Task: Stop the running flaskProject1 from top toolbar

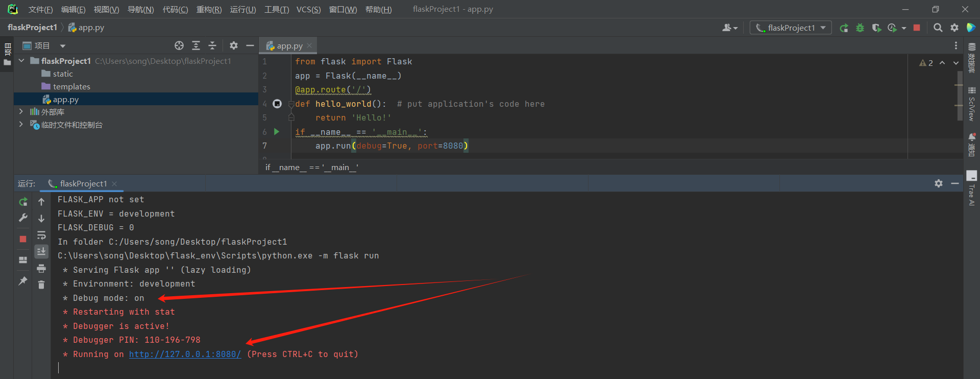Action: coord(917,28)
